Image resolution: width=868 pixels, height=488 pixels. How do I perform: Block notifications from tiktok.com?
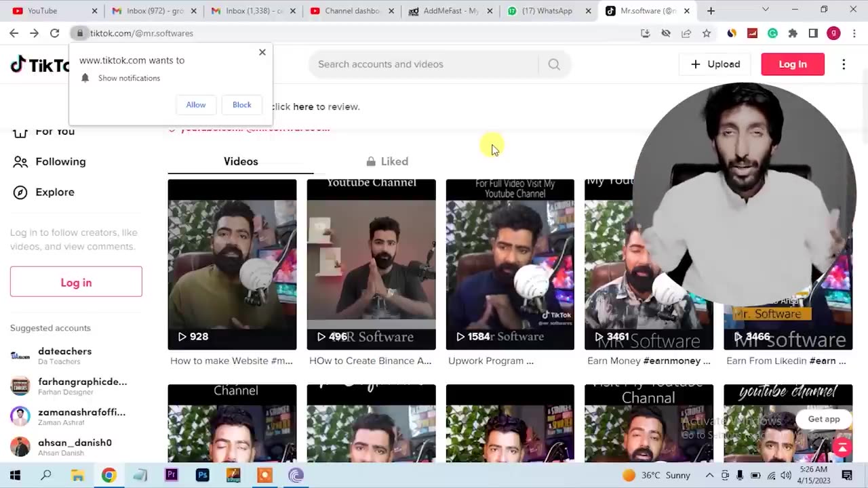click(x=242, y=105)
